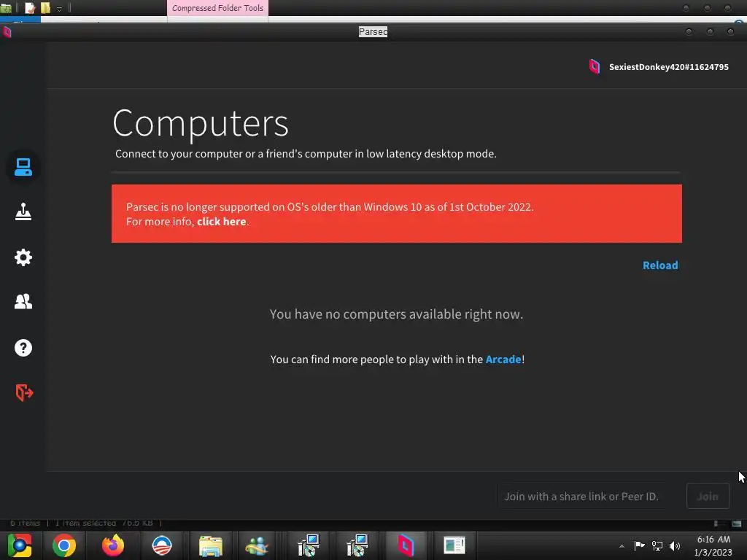Click the second installer icon on taskbar
The image size is (747, 560).
(357, 545)
